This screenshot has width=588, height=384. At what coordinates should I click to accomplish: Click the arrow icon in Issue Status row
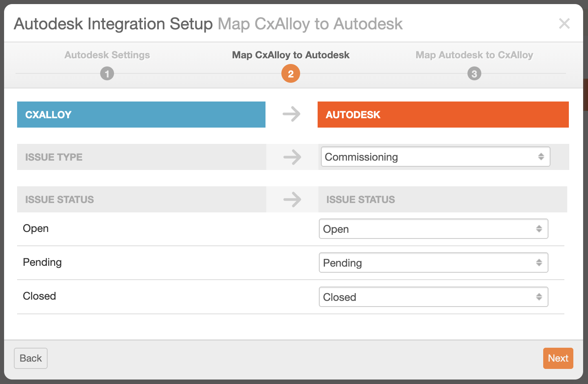[292, 199]
